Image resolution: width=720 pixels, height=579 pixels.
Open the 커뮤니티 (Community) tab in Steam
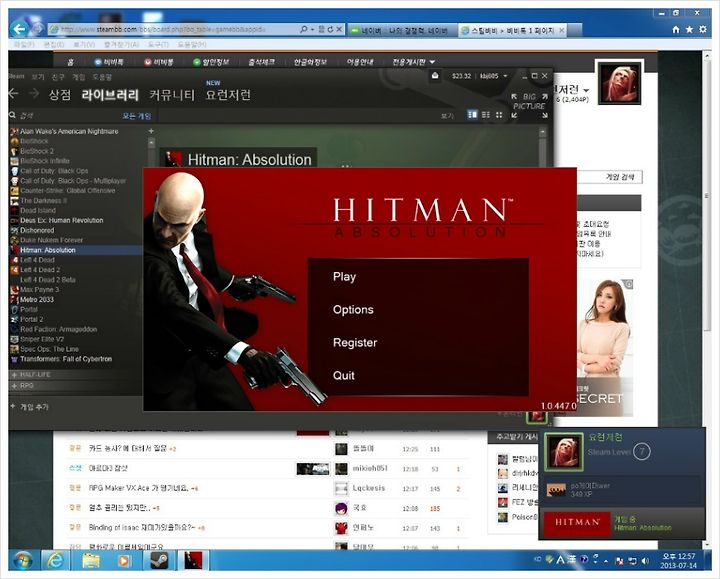172,95
